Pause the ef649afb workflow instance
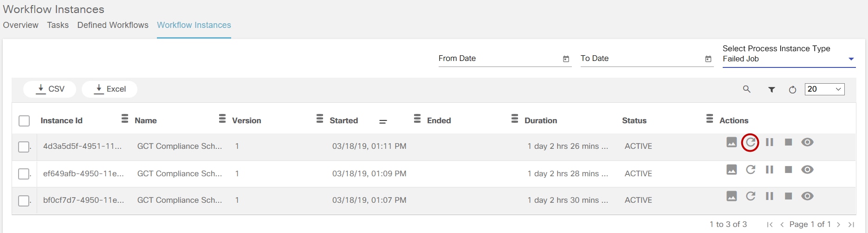This screenshot has height=233, width=868. pyautogui.click(x=769, y=170)
